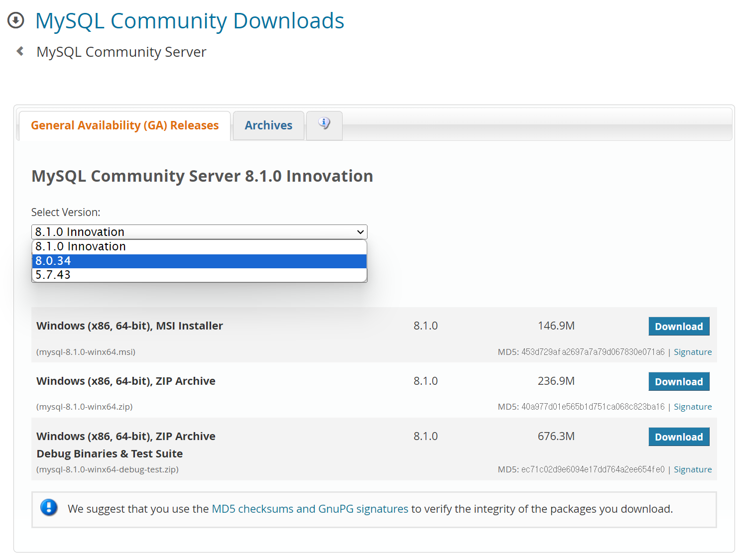Screen dimensions: 738x560
Task: Click the blue exclamation info icon
Action: click(x=48, y=508)
